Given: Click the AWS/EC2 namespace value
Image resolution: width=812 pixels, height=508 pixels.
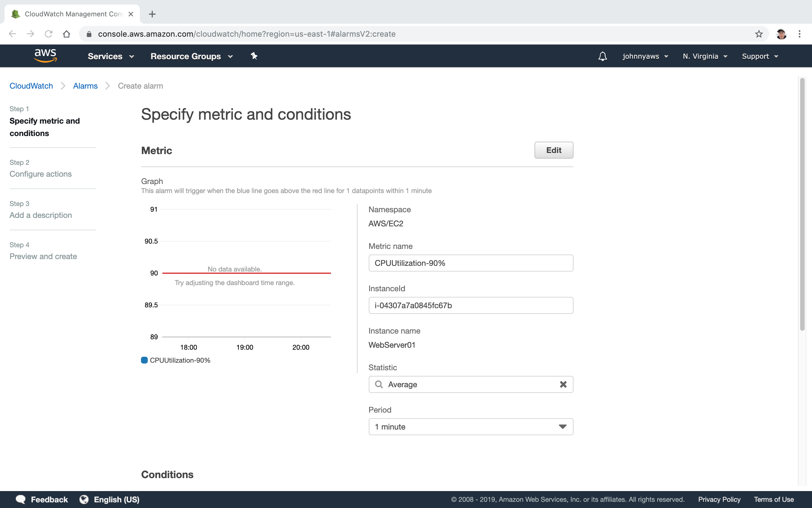Looking at the screenshot, I should tap(385, 224).
